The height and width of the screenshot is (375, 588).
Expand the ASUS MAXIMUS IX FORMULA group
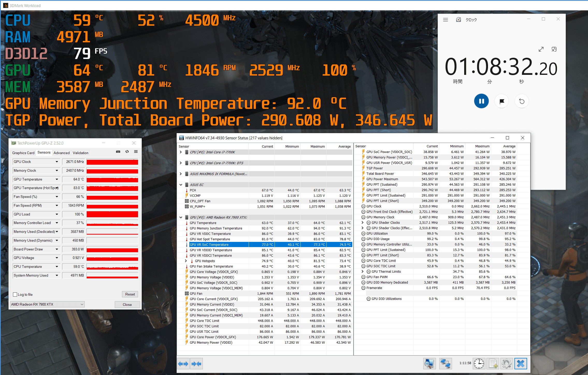[x=181, y=174]
